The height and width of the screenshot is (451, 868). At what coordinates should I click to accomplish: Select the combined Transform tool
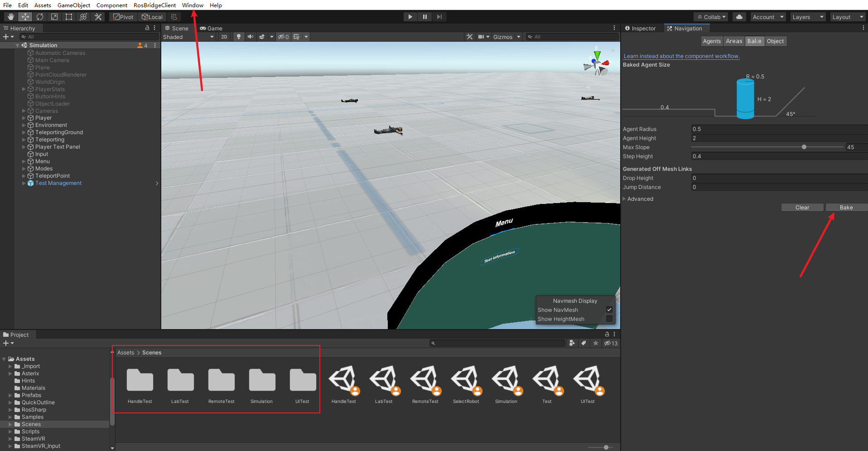point(83,17)
